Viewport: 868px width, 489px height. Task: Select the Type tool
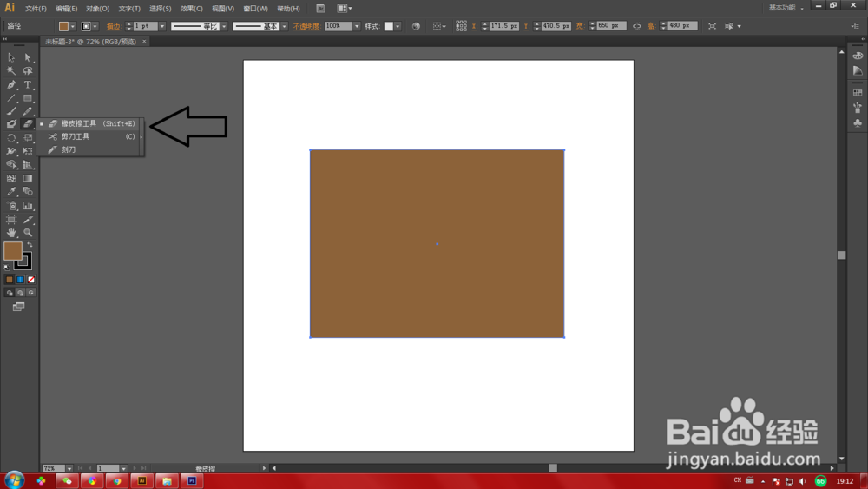tap(28, 85)
